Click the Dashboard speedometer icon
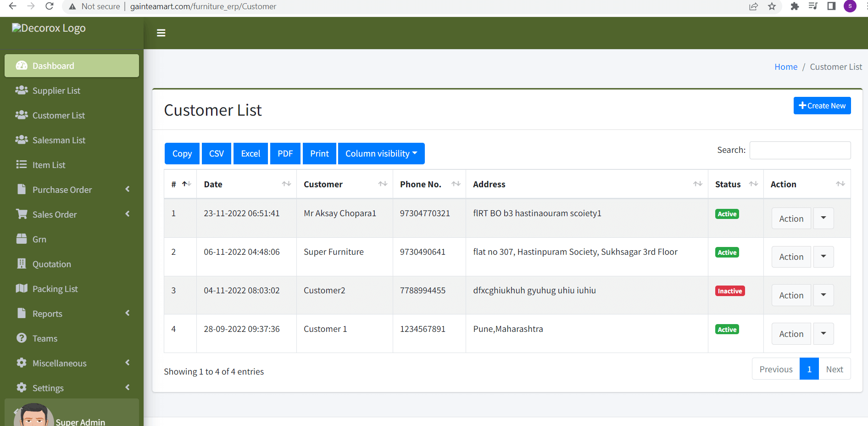This screenshot has height=426, width=868. (22, 66)
